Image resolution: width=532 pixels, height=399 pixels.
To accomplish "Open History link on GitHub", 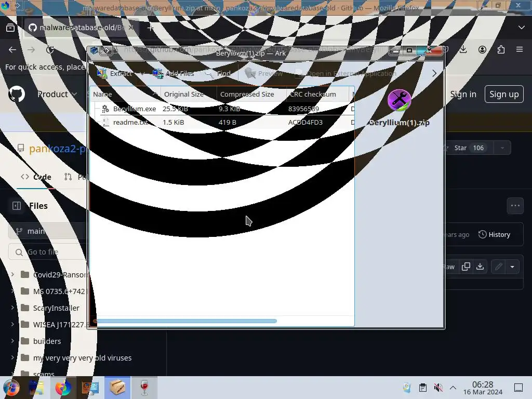I will coord(494,234).
